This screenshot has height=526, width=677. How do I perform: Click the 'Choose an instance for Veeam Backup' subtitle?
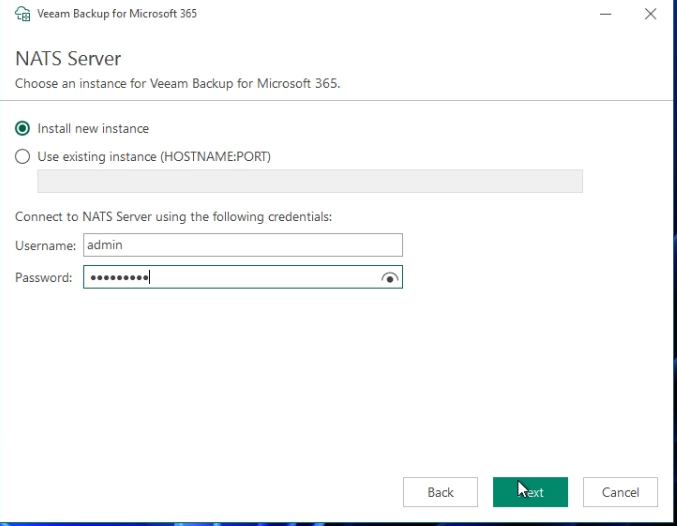(x=177, y=83)
